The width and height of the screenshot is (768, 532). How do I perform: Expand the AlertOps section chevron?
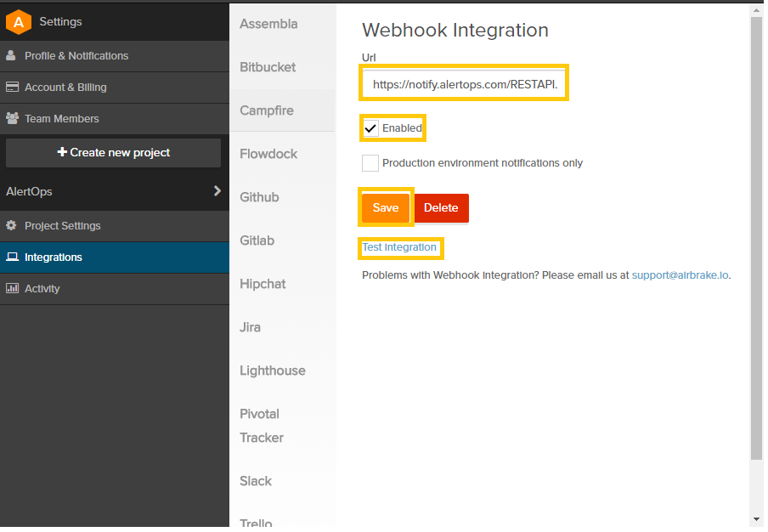[218, 191]
